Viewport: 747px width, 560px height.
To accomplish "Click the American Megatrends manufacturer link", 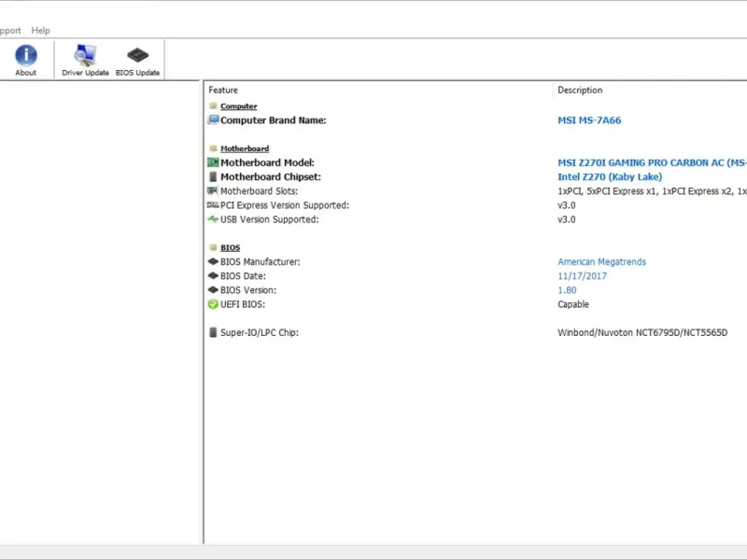I will 601,262.
